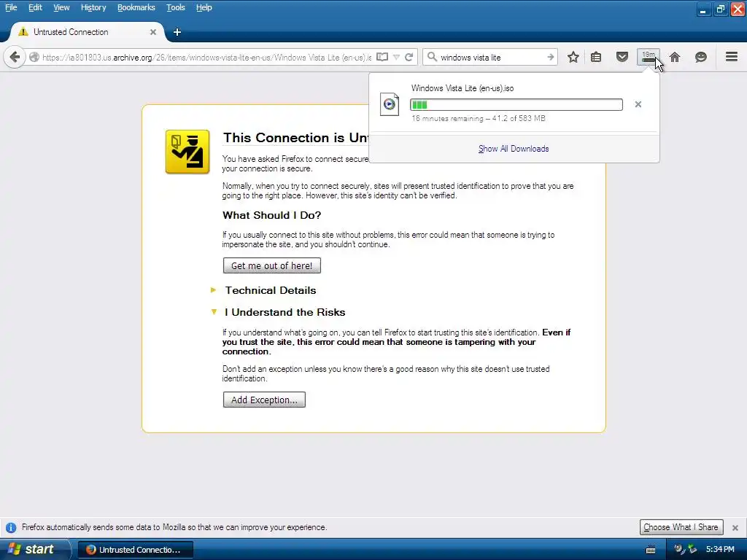
Task: Open the View menu
Action: point(61,7)
